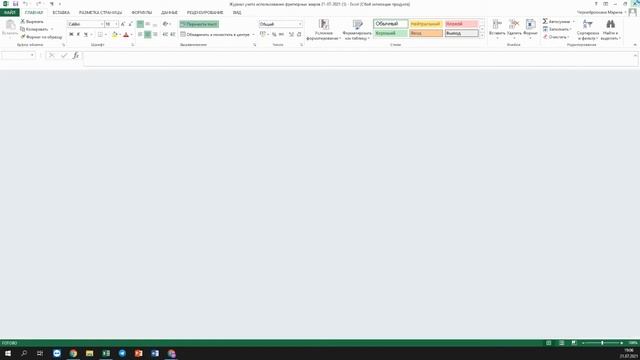Open the ФОРМУЛЫ ribbon tab
The image size is (640, 360).
(141, 12)
